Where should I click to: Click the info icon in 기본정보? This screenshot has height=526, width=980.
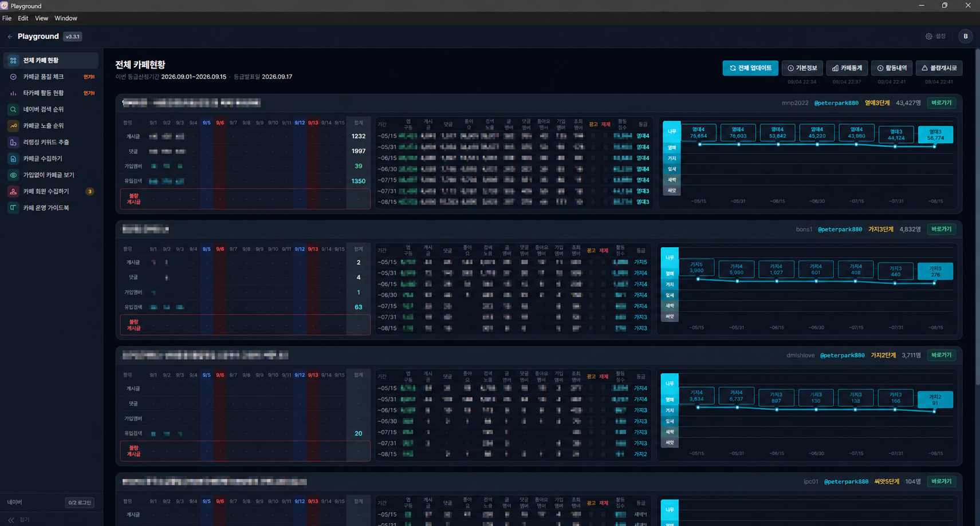pyautogui.click(x=790, y=68)
